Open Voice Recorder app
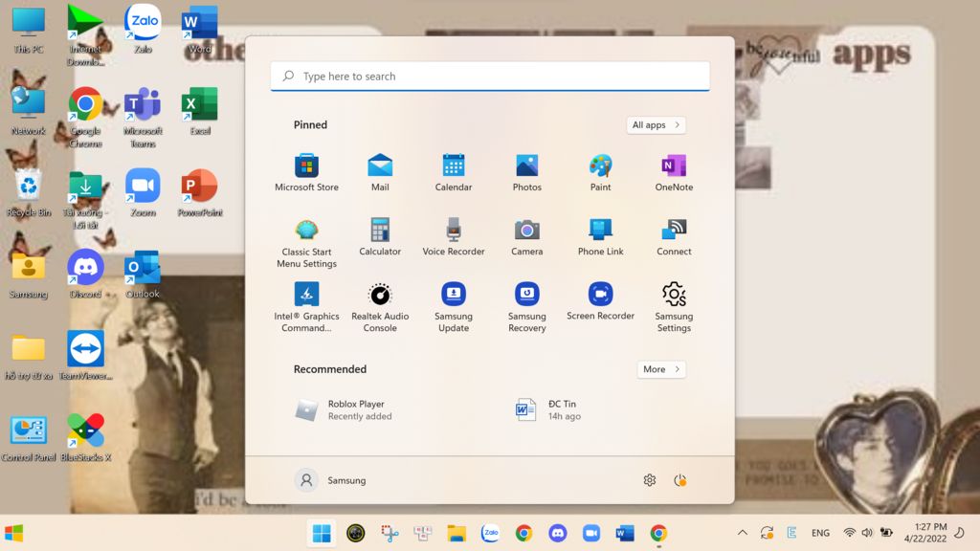 453,237
